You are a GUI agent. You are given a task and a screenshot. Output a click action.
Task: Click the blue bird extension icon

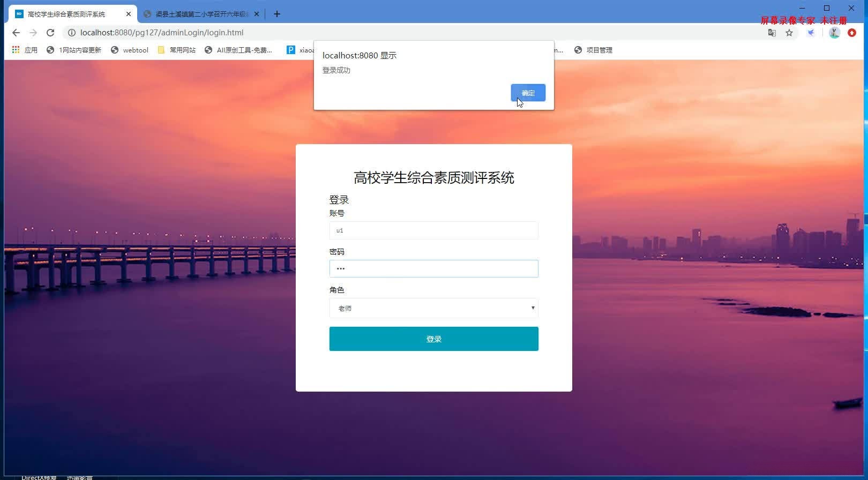pos(811,33)
